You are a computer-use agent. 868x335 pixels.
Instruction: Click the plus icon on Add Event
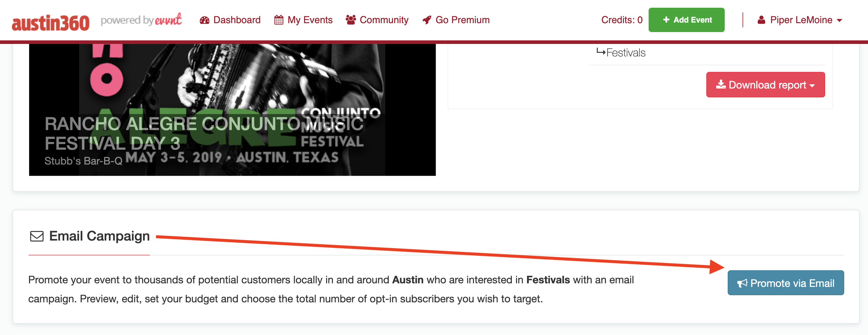(x=666, y=20)
